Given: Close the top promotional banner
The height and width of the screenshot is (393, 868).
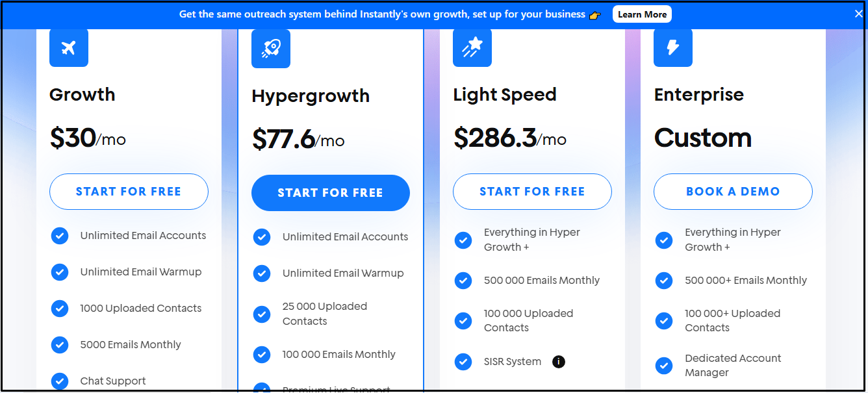Looking at the screenshot, I should coord(858,14).
